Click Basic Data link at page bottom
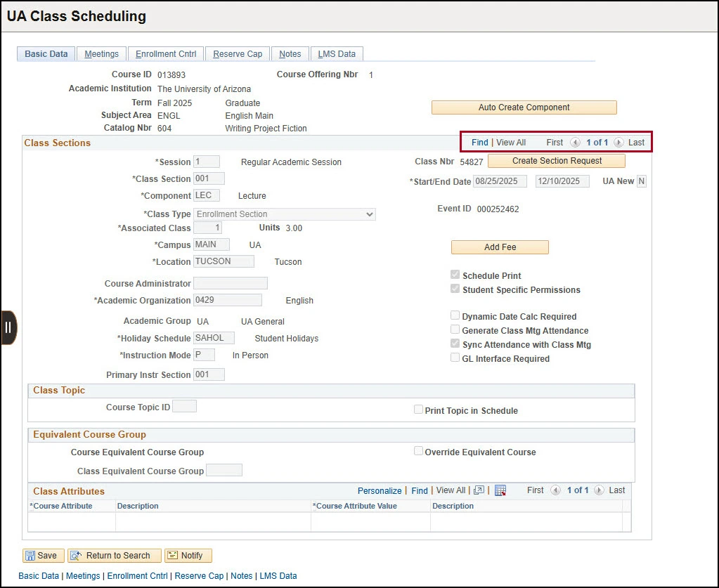This screenshot has height=588, width=719. click(39, 576)
